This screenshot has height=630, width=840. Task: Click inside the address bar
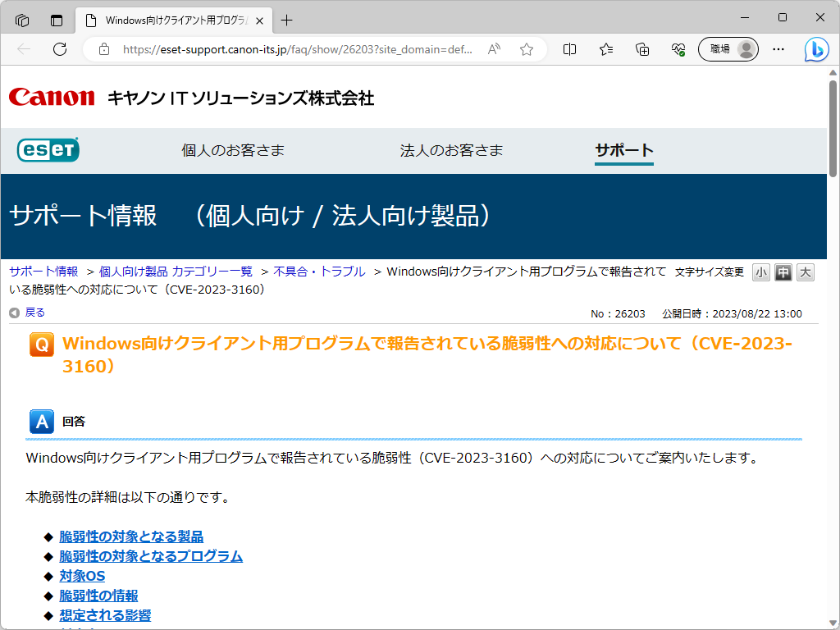click(x=287, y=49)
